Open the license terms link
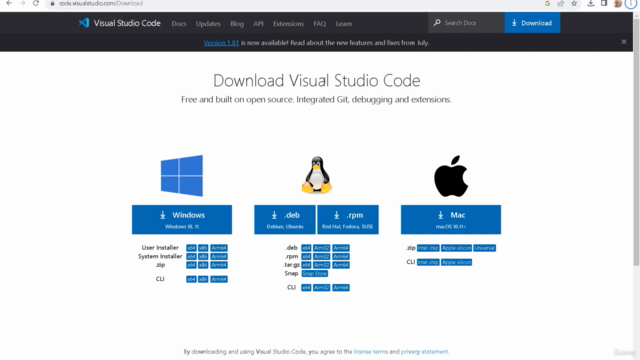Image resolution: width=640 pixels, height=360 pixels. (x=371, y=351)
